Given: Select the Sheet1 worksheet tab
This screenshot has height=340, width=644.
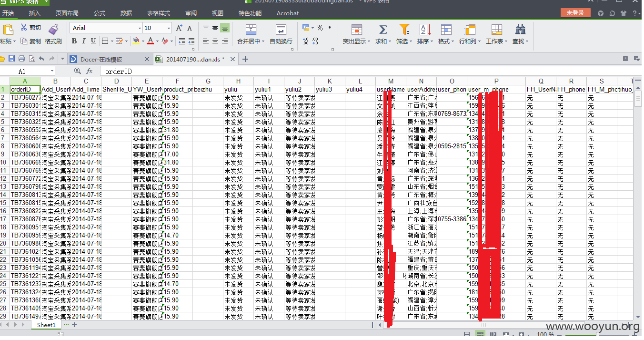Looking at the screenshot, I should coord(46,325).
